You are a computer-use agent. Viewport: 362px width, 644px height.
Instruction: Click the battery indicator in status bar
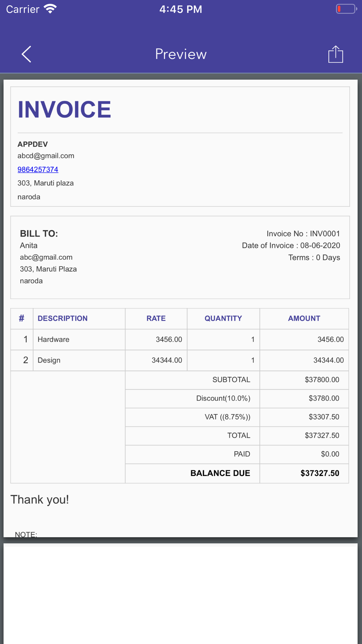tap(346, 9)
